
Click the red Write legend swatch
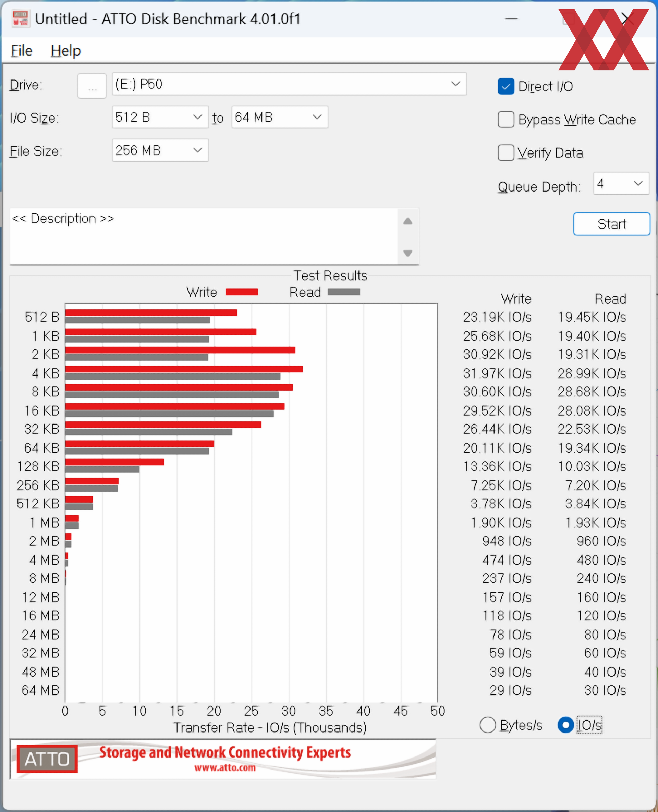click(x=242, y=292)
